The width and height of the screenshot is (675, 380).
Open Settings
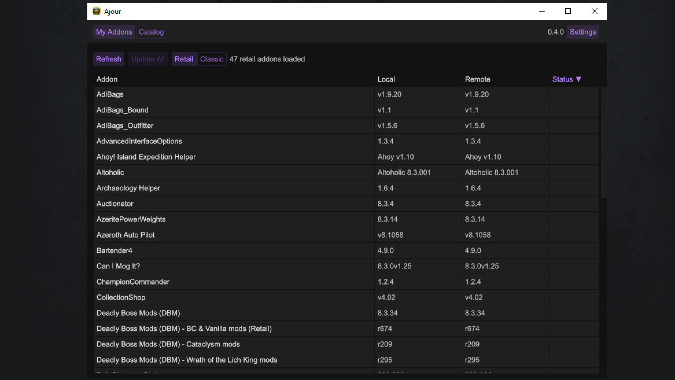pyautogui.click(x=582, y=32)
